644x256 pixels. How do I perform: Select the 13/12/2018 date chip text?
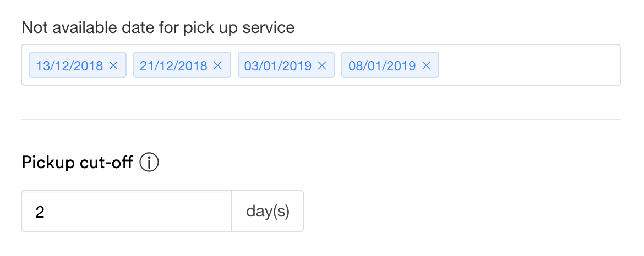point(69,65)
